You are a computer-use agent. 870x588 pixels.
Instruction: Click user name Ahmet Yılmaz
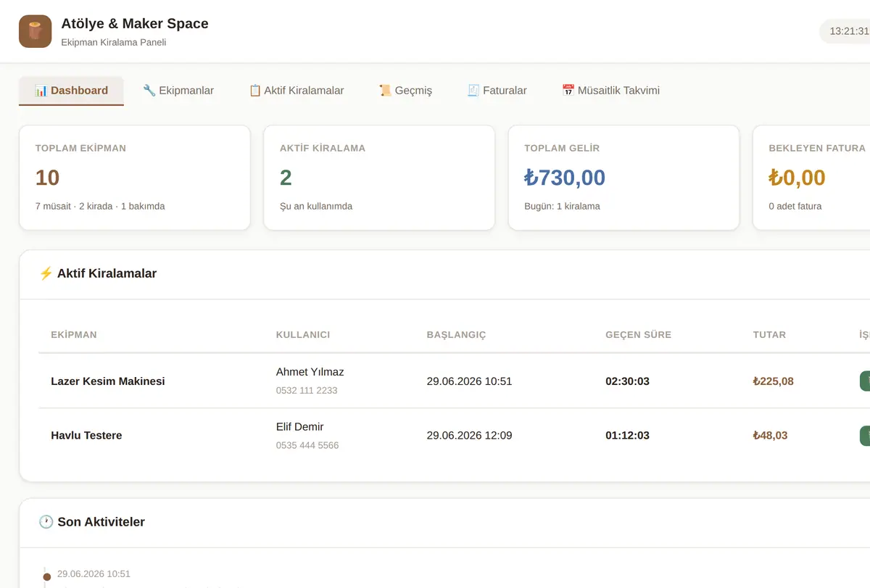tap(310, 372)
